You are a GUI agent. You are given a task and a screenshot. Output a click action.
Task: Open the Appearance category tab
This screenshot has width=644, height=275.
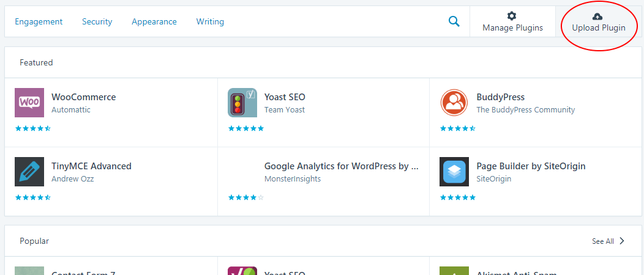154,21
